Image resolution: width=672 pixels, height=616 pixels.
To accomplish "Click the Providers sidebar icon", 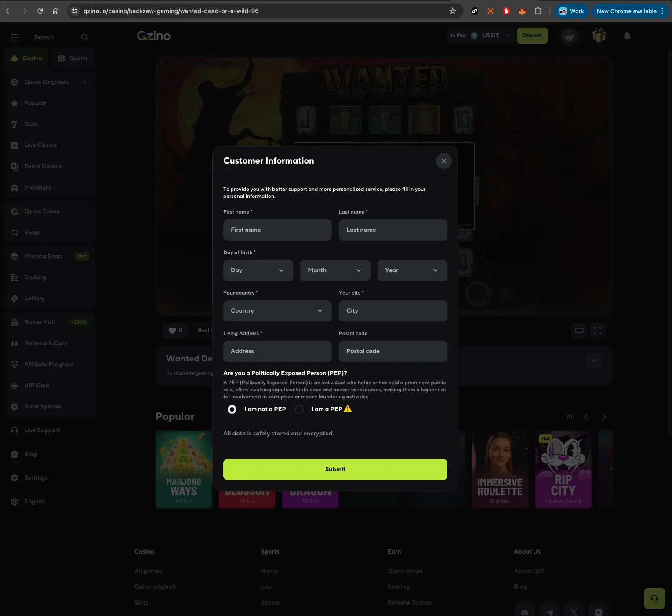I will (x=15, y=188).
